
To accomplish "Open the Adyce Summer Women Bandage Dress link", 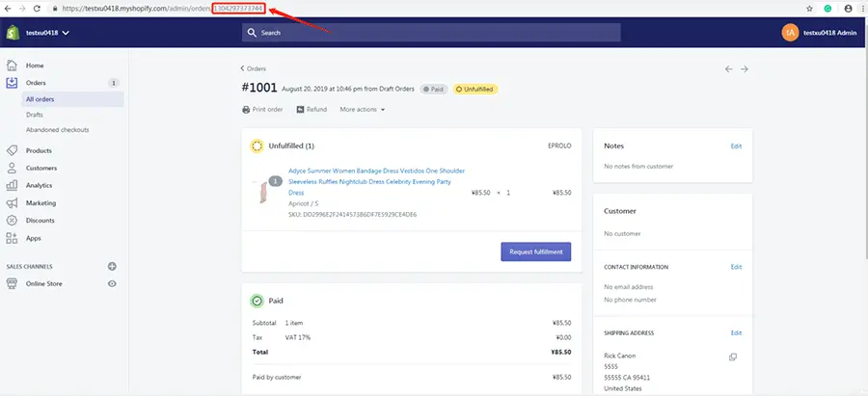I will point(376,182).
